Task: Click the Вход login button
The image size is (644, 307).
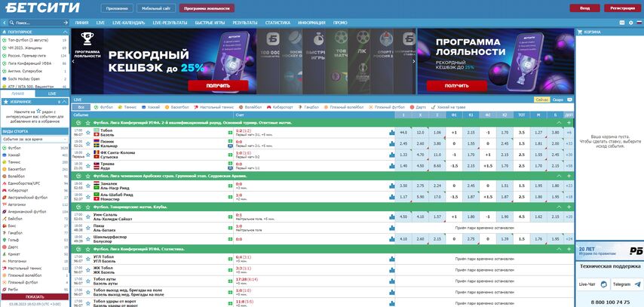Action: tap(584, 8)
